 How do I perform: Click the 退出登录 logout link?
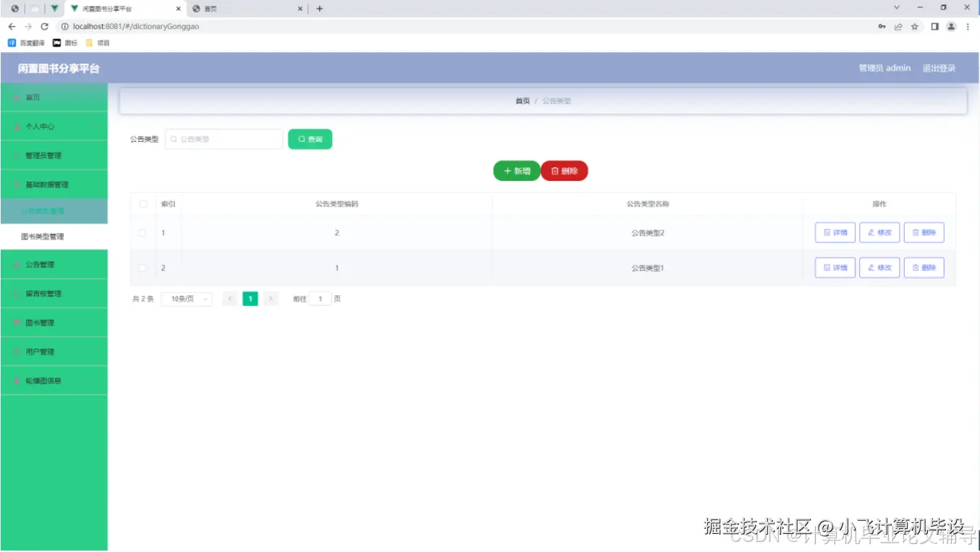pos(939,67)
